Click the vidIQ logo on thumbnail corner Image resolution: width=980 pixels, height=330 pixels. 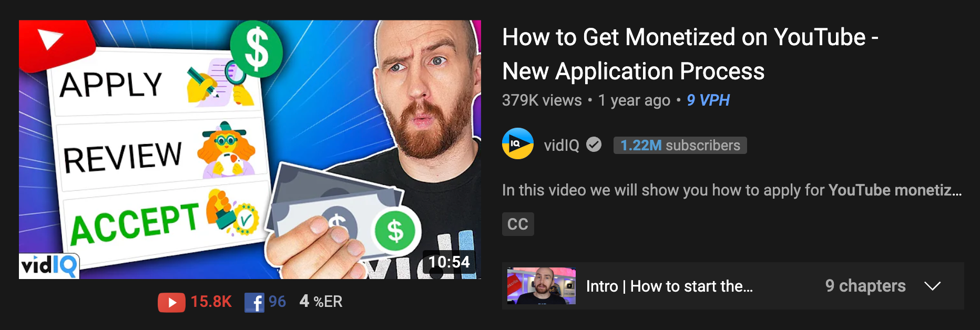(x=49, y=265)
